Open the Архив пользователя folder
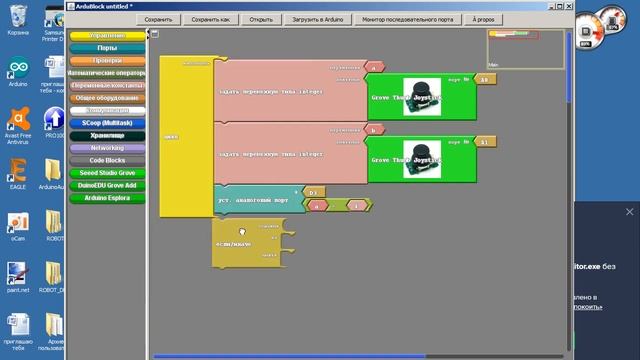Image resolution: width=640 pixels, height=360 pixels. tap(52, 331)
